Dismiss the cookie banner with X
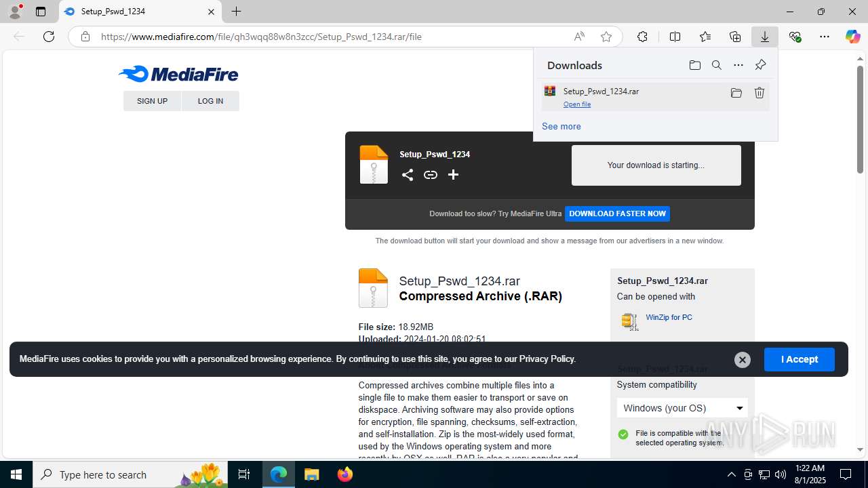Screen dimensions: 868x488 click(x=743, y=360)
